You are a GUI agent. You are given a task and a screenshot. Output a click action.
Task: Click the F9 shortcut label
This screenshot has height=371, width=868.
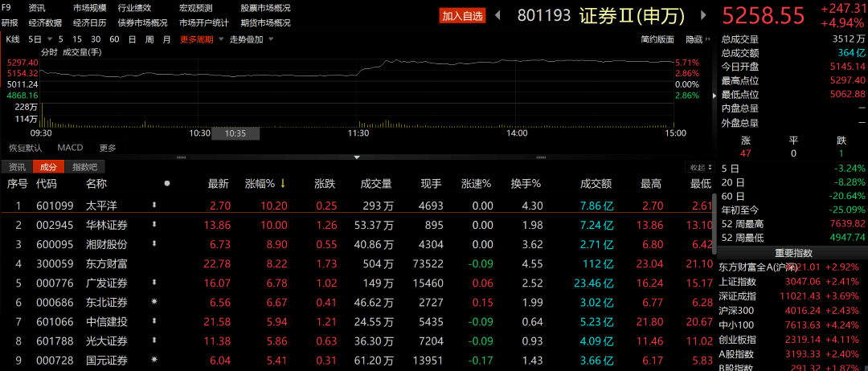[6, 8]
